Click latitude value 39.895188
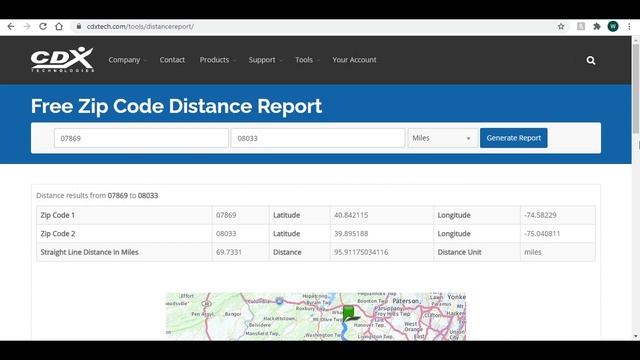This screenshot has width=640, height=360. pyautogui.click(x=351, y=234)
